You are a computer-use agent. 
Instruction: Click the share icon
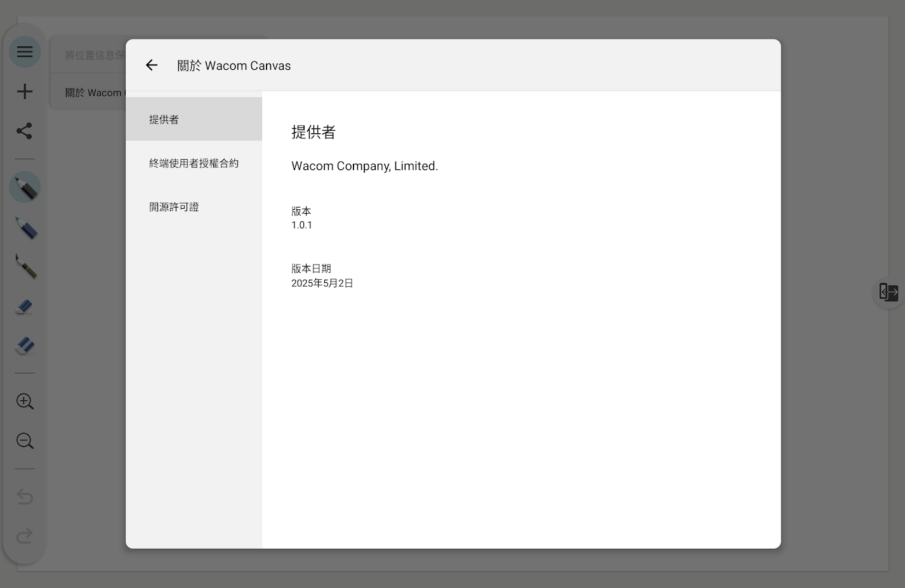coord(25,131)
